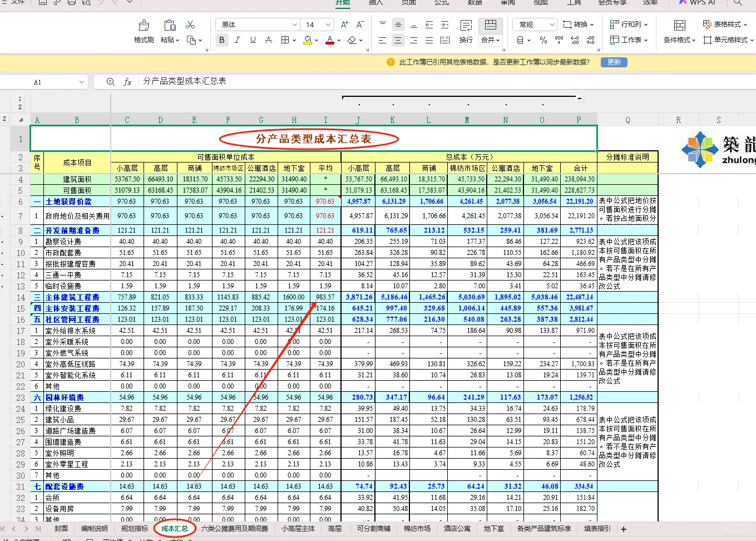Align cell content to top
Viewport: 756px width, 541px height.
[x=383, y=24]
